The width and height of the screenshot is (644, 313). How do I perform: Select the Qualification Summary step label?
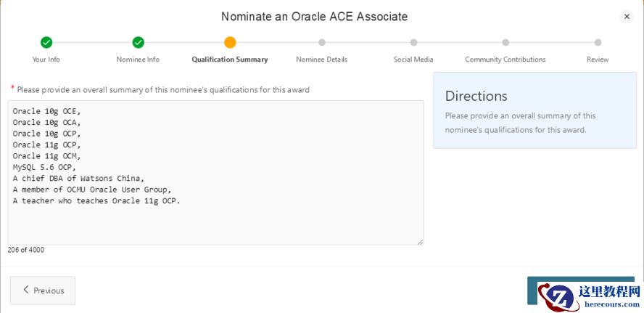coord(230,60)
